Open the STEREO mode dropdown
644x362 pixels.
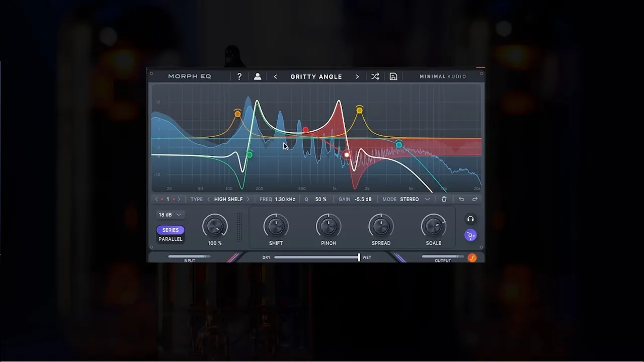415,199
